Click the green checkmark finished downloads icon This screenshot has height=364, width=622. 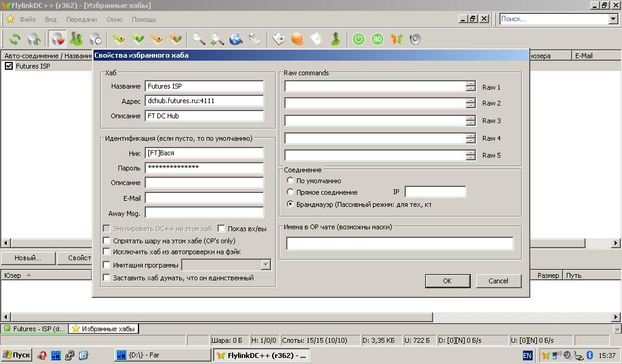(x=137, y=39)
